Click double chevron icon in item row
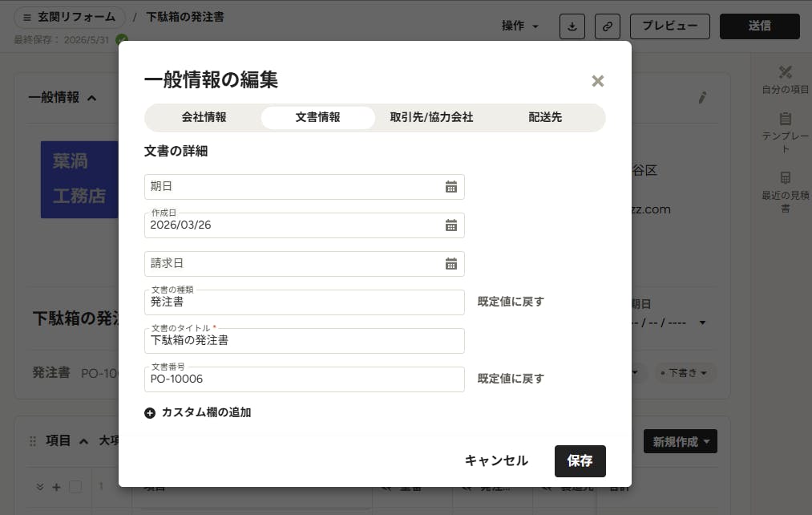Screen dimensions: 812x515 40,487
